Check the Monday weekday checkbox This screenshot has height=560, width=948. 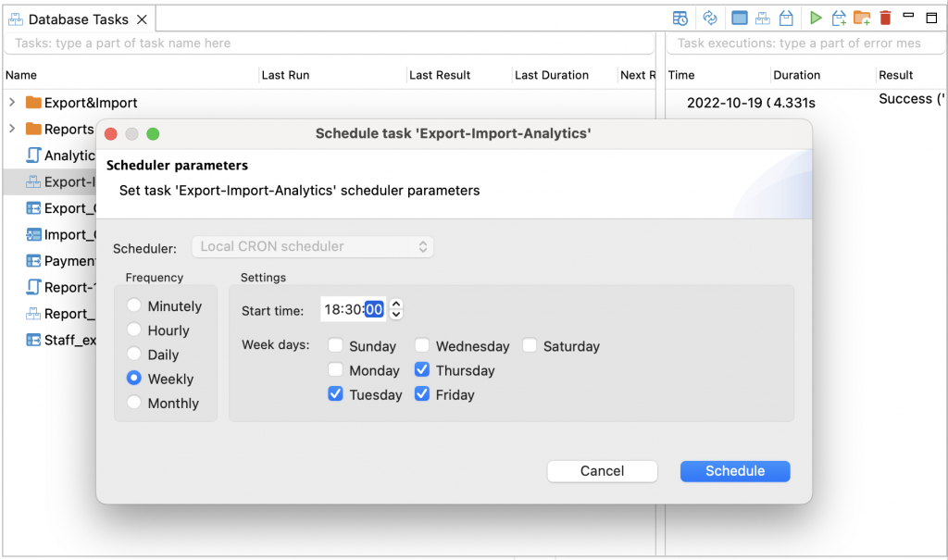pos(335,369)
